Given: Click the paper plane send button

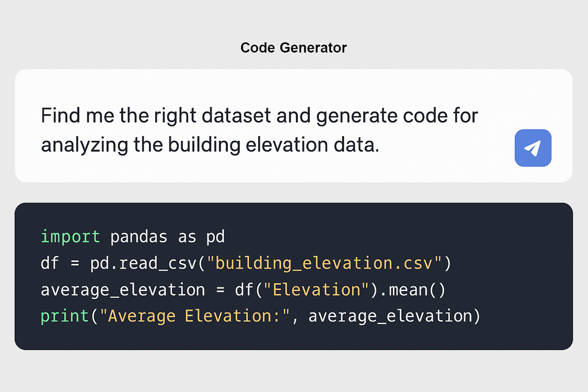Looking at the screenshot, I should [x=533, y=148].
